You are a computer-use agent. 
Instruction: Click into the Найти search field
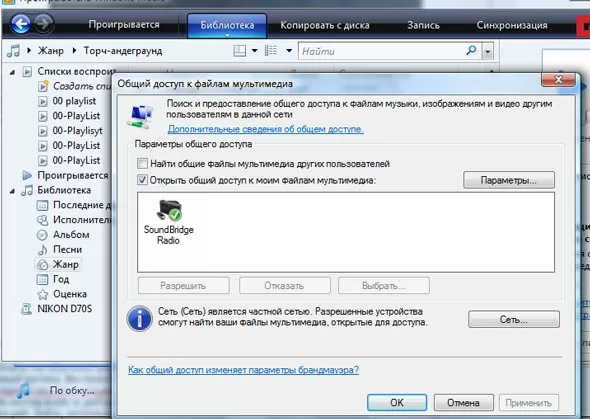tap(383, 51)
